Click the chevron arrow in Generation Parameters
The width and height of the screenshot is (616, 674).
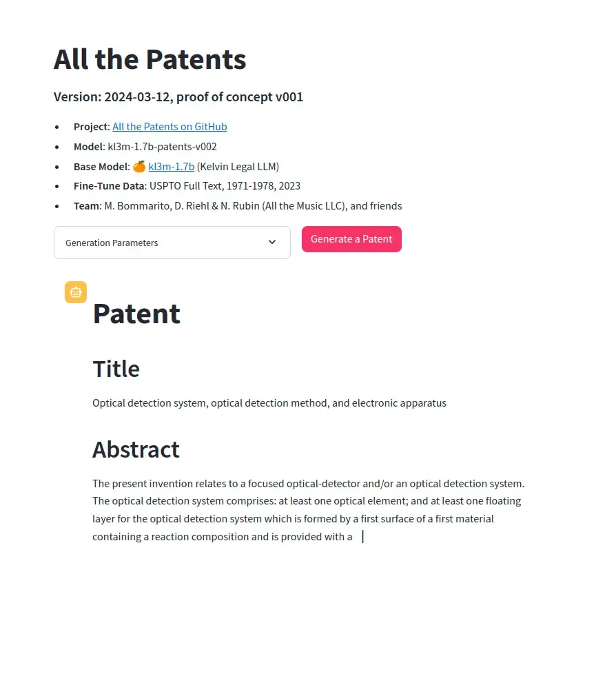pos(272,242)
